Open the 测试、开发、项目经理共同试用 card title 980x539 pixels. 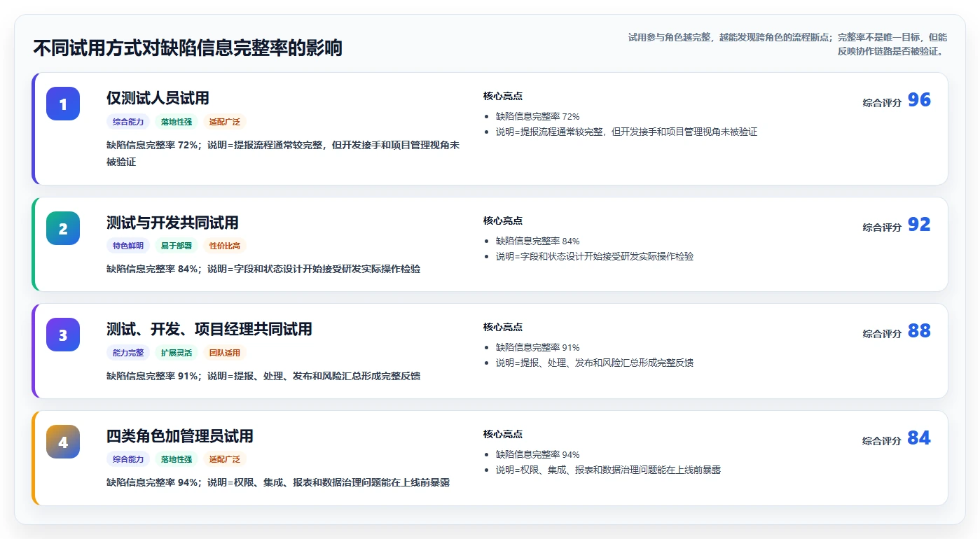pos(209,329)
